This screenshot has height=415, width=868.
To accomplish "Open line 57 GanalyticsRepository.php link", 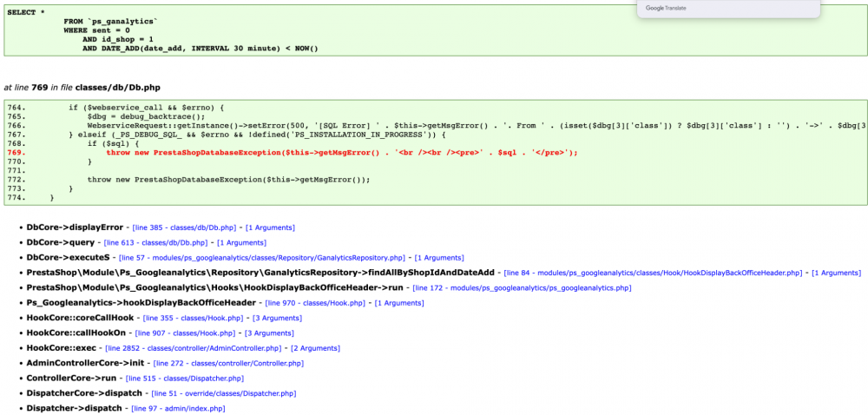I will [x=262, y=258].
